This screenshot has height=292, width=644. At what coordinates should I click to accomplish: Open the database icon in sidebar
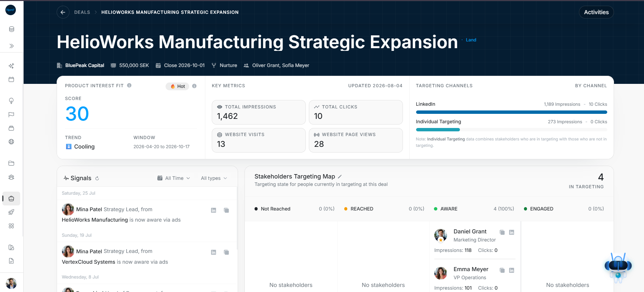click(11, 29)
